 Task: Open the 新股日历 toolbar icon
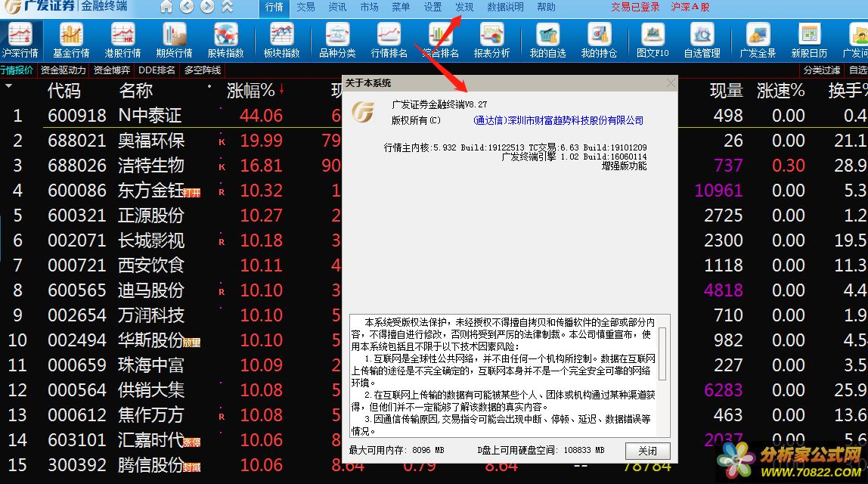coord(809,40)
